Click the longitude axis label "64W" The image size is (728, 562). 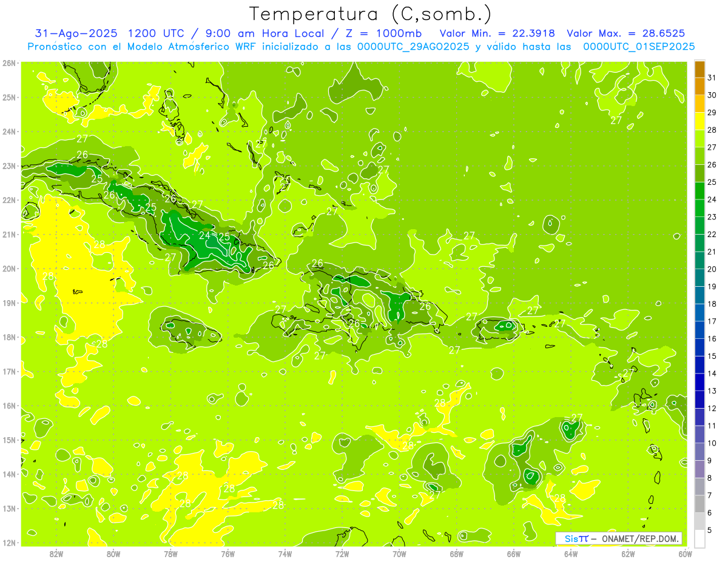tap(571, 554)
